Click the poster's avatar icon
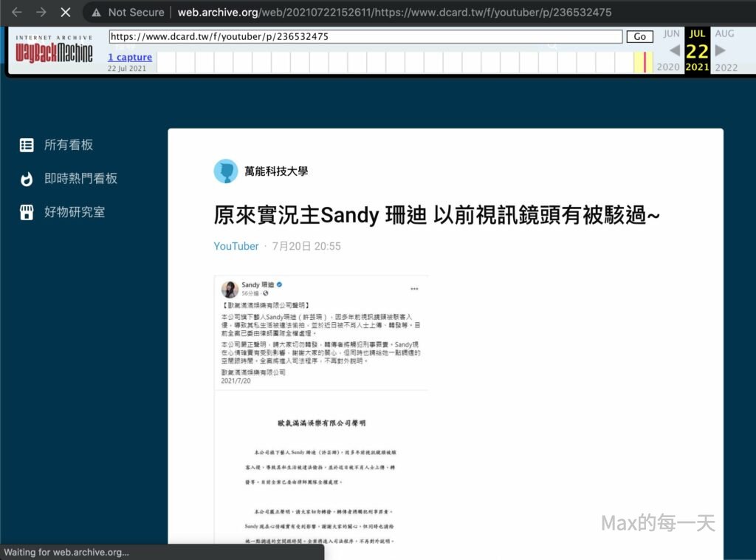 [x=225, y=171]
